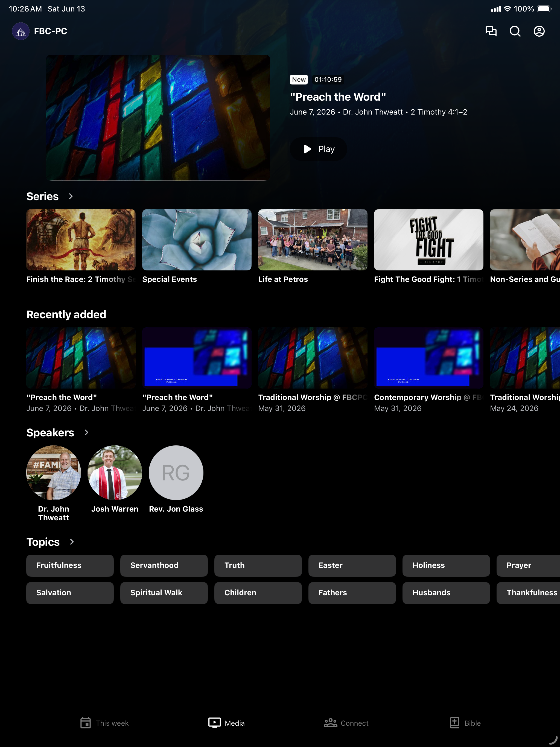560x747 pixels.
Task: Open Rev. Jon Glass RG avatar
Action: [x=176, y=472]
